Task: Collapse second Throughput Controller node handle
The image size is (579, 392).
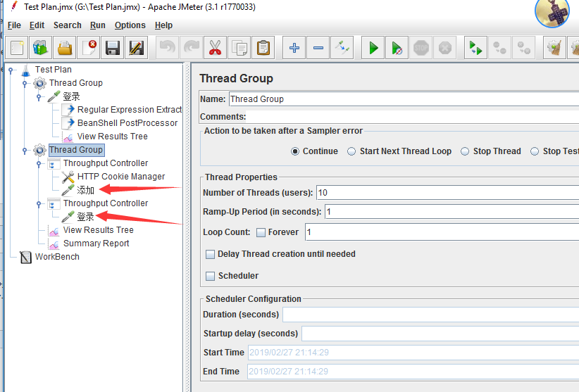Action: point(39,204)
